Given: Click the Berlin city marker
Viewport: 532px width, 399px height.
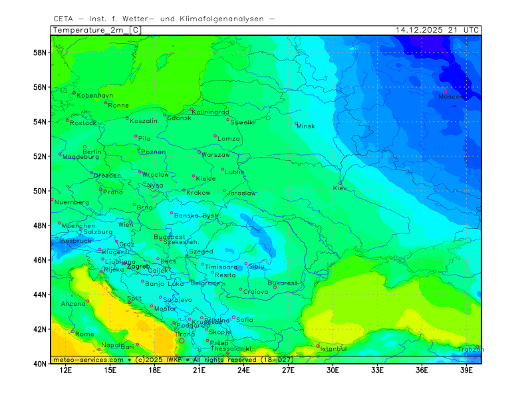Looking at the screenshot, I should point(84,147).
